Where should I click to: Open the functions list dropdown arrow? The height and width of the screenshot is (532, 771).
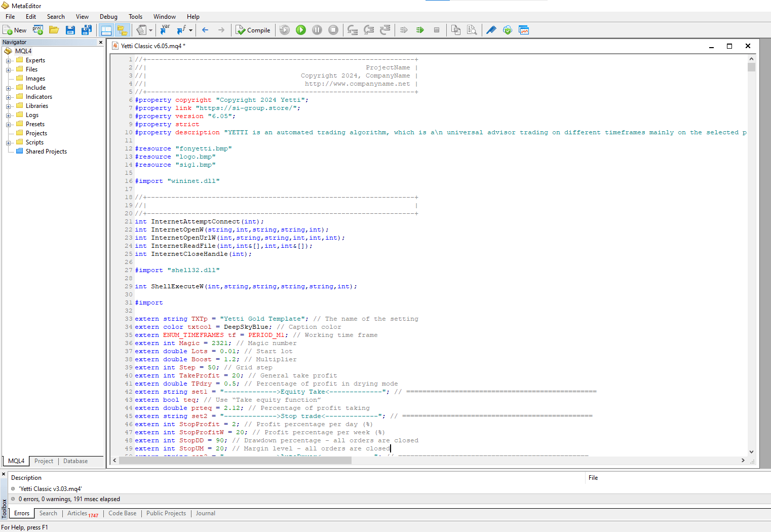(190, 30)
